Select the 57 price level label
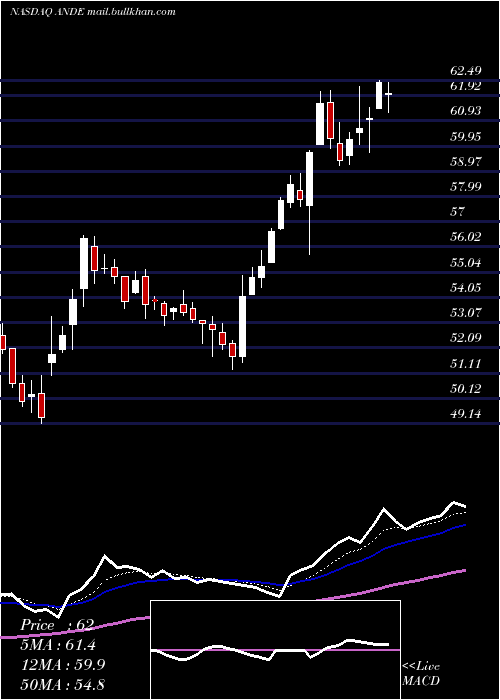This screenshot has height=700, width=500. coord(458,212)
